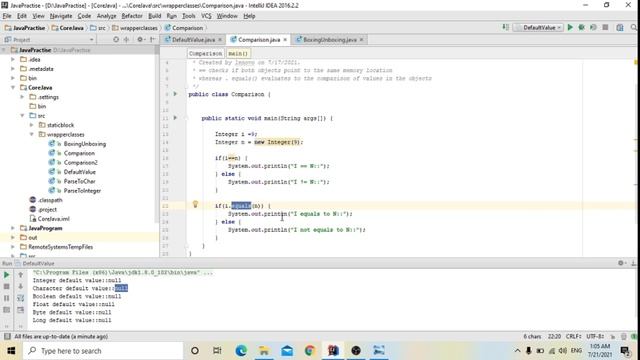Viewport: 640px width, 360px height.
Task: Run DefaultValue using the green toolbar play button
Action: tap(570, 27)
